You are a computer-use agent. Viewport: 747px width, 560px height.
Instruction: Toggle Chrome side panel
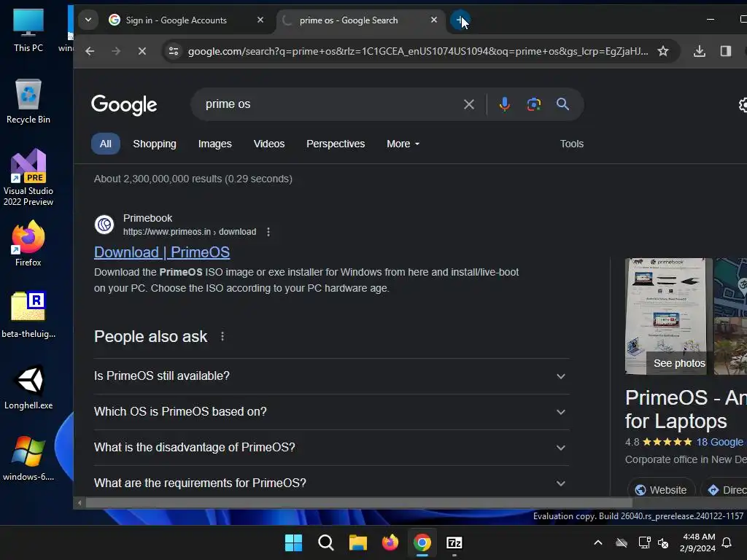coord(726,51)
